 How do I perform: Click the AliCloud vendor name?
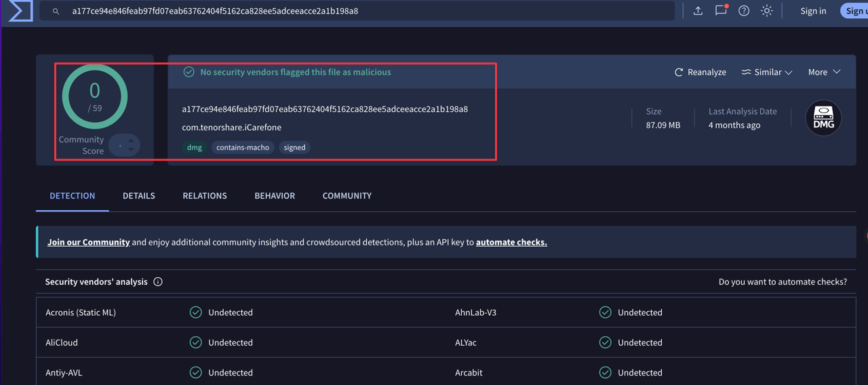pos(62,343)
